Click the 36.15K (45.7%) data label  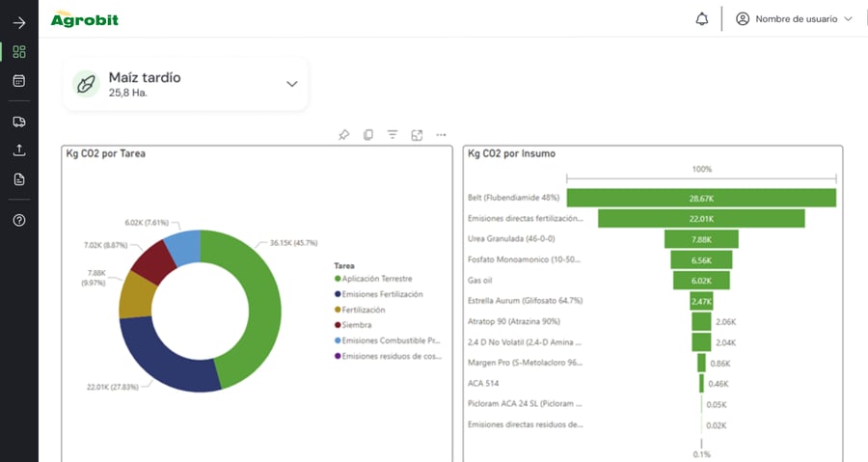tap(293, 243)
